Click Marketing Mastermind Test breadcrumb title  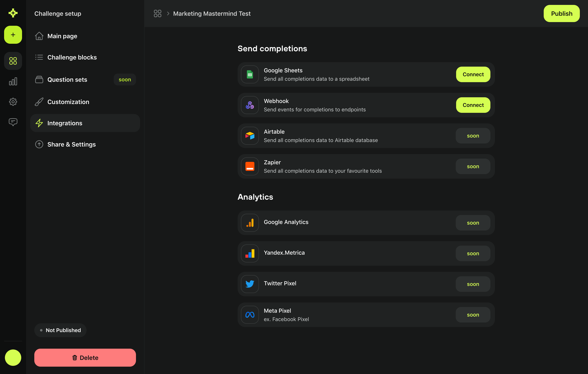coord(212,14)
